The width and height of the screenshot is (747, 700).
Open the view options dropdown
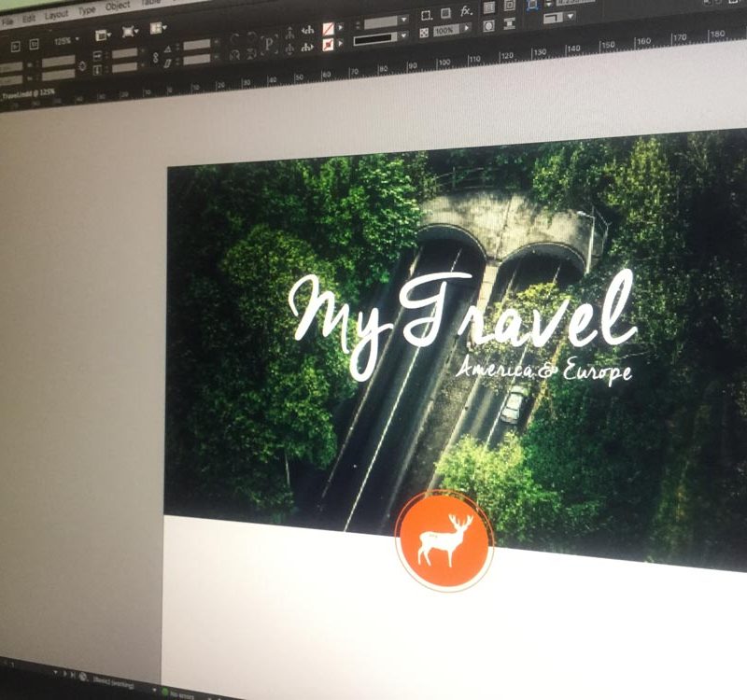click(x=103, y=35)
